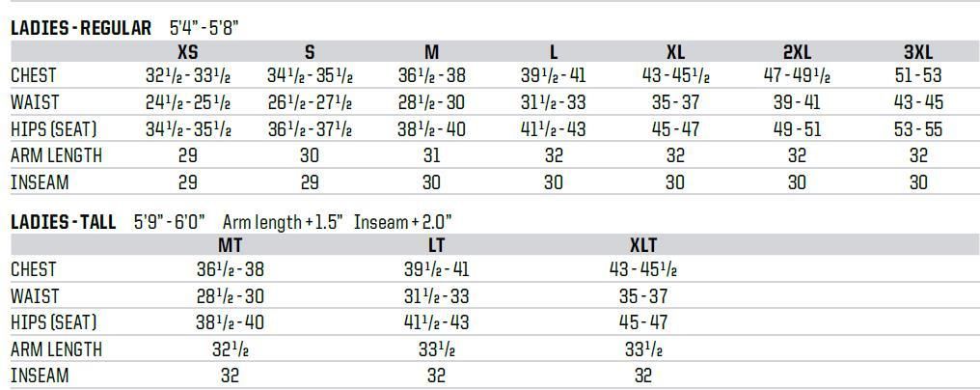
Task: Click the LT size header
Action: (x=436, y=245)
